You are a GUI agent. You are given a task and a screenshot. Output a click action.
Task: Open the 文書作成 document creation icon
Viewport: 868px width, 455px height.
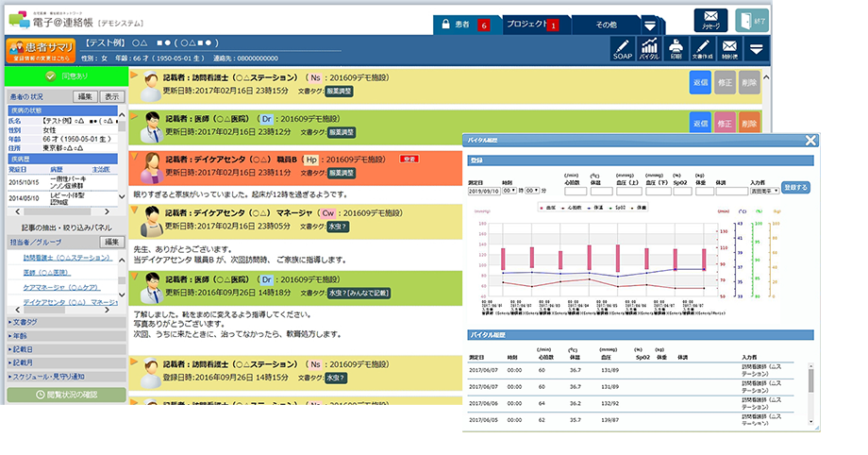coord(703,49)
